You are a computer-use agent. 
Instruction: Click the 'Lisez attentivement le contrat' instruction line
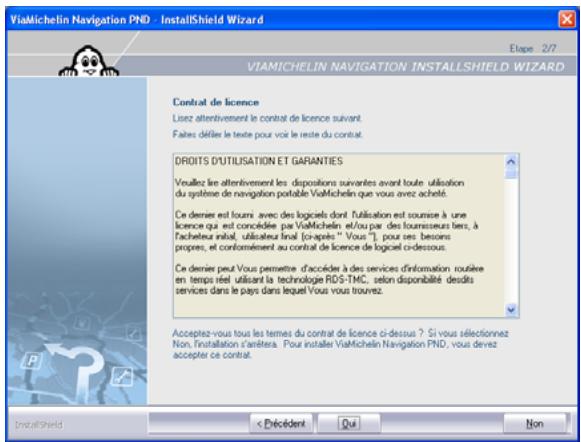(x=267, y=118)
